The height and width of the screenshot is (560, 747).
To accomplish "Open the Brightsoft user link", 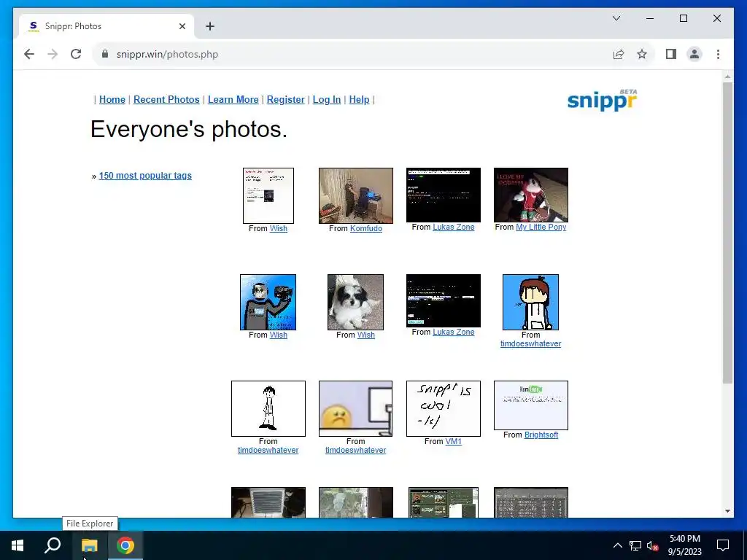I will pos(541,435).
